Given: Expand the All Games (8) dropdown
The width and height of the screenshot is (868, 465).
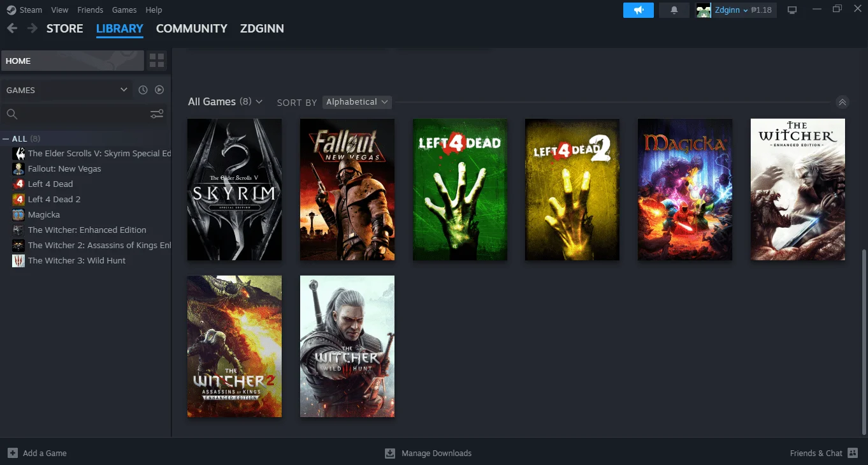Looking at the screenshot, I should 226,102.
